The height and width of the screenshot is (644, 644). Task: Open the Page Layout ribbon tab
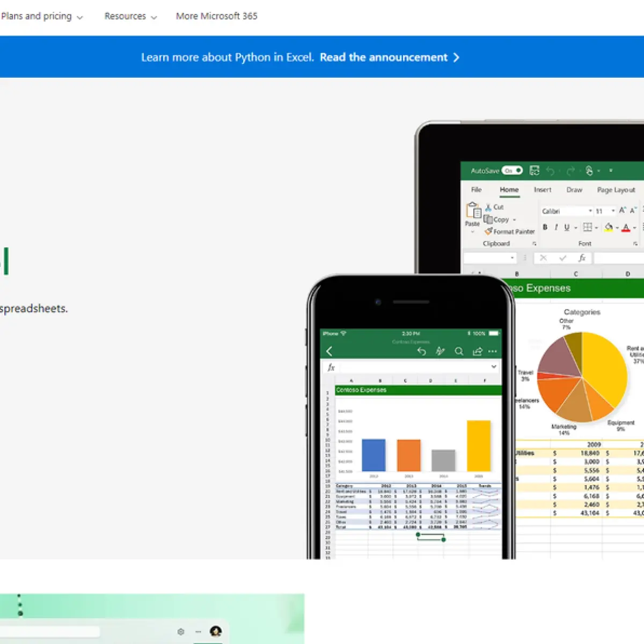[616, 190]
